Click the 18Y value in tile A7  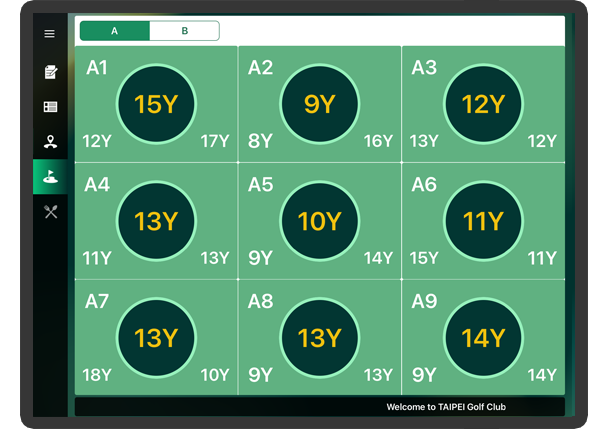[x=97, y=375]
